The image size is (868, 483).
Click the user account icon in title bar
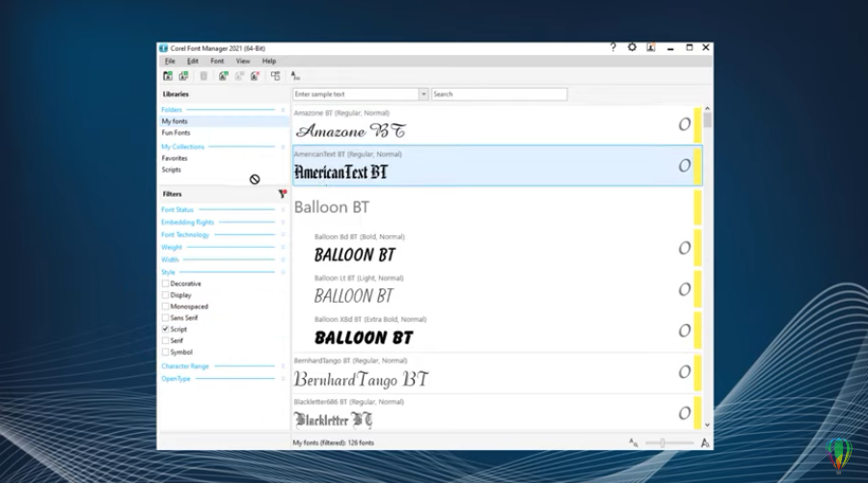click(651, 47)
